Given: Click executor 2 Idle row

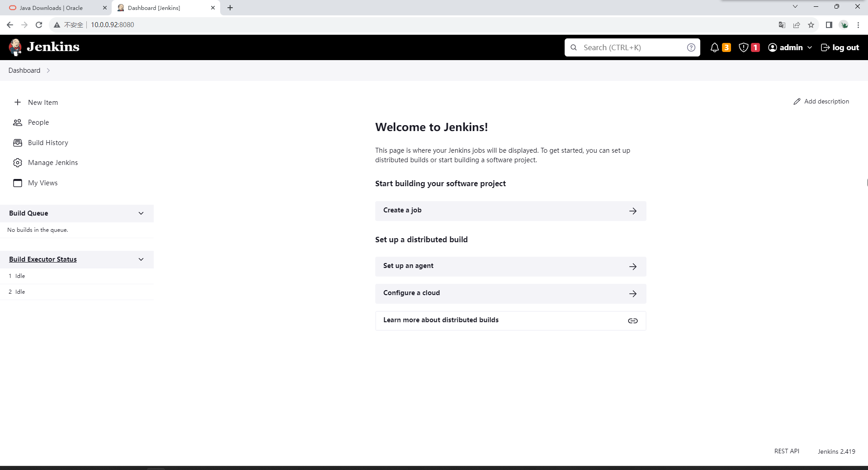Looking at the screenshot, I should (77, 292).
